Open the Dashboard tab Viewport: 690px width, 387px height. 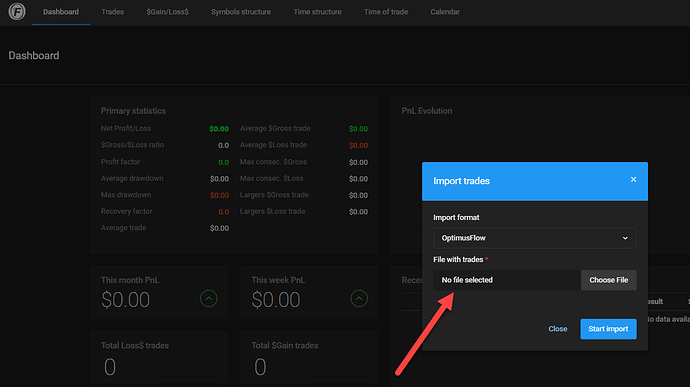pyautogui.click(x=61, y=12)
